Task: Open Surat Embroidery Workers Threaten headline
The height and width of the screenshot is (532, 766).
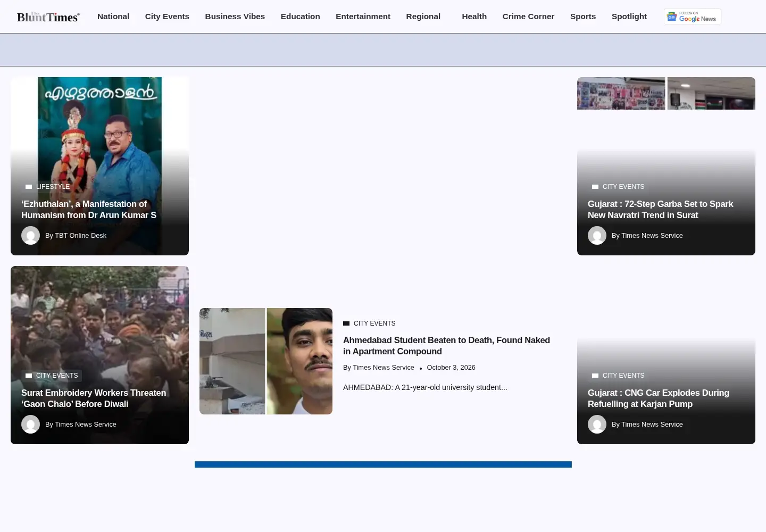Action: (x=94, y=398)
